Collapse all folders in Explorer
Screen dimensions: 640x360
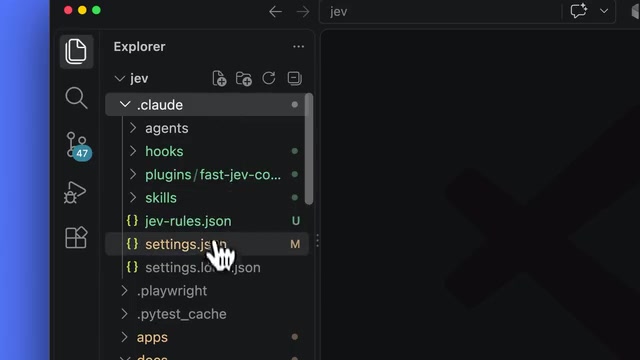click(294, 78)
